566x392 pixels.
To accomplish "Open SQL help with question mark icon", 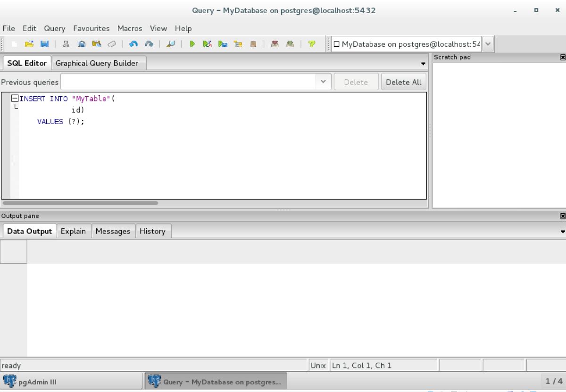I will click(x=311, y=44).
